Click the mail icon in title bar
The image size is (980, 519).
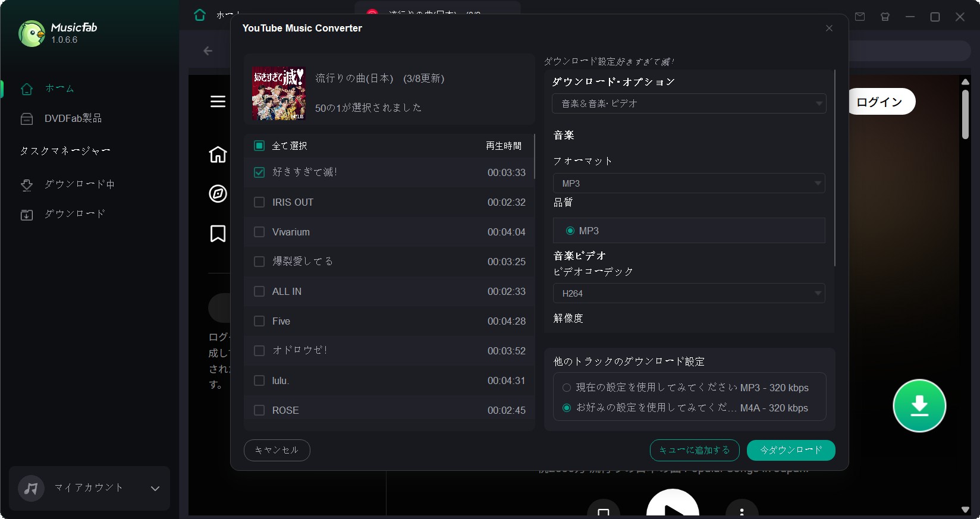click(860, 17)
